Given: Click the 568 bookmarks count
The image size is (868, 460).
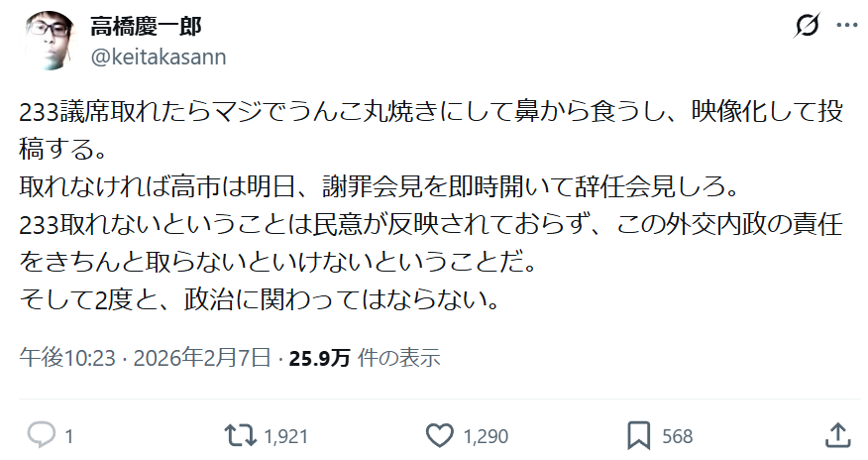Looking at the screenshot, I should coord(677,436).
